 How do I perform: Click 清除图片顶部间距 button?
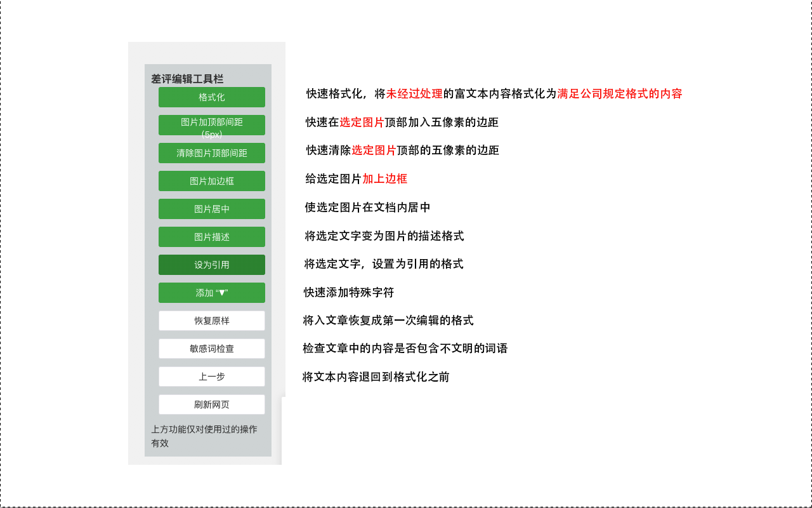pos(212,153)
